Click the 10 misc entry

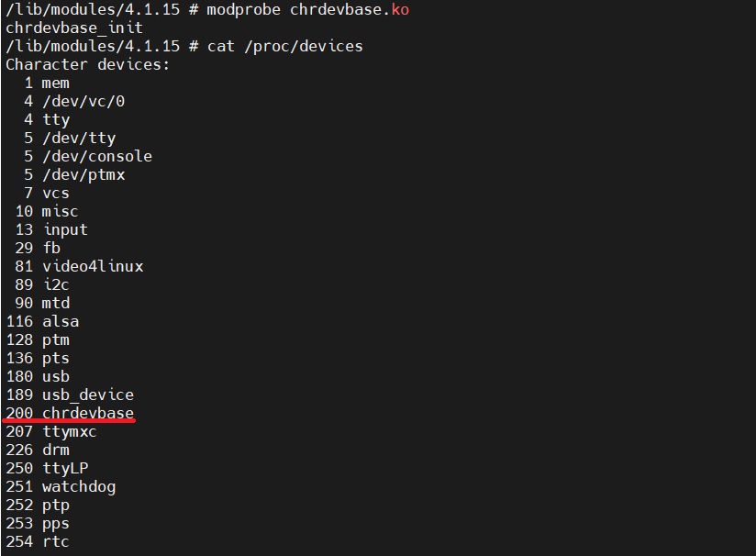click(47, 211)
